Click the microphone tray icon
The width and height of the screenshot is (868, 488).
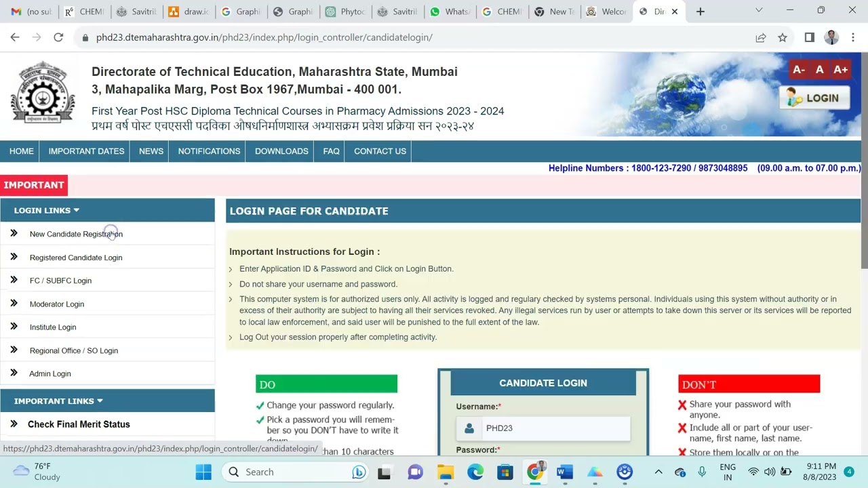(702, 472)
